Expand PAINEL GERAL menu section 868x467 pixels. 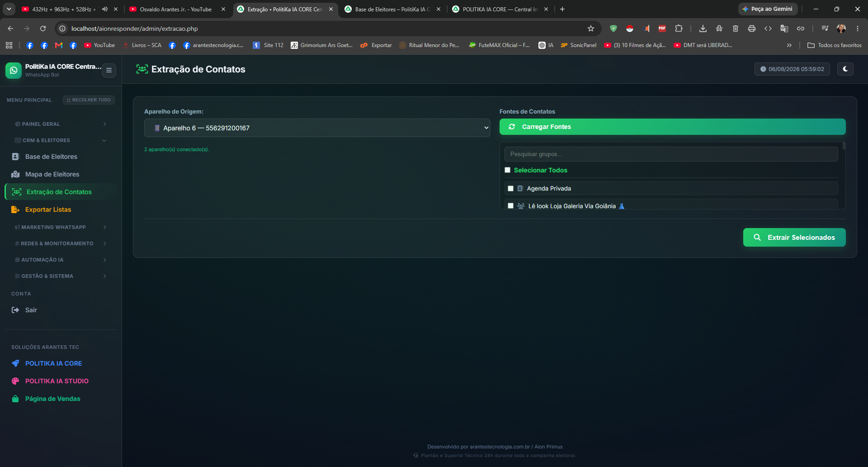click(60, 124)
